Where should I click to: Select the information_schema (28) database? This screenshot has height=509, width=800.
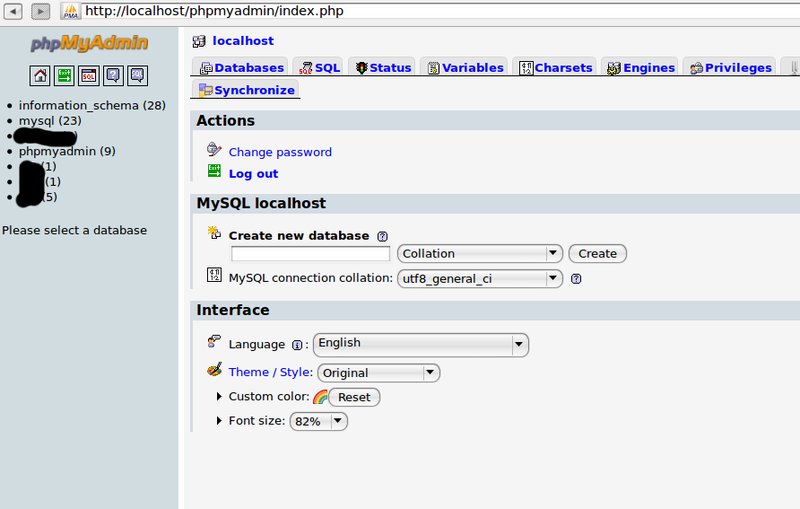(x=92, y=106)
